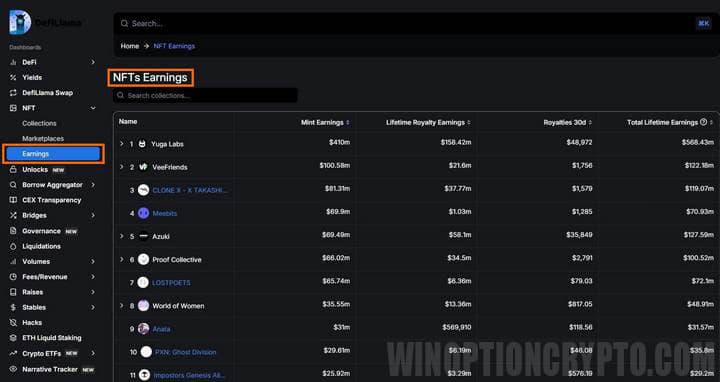
Task: Open the PXN: Ghost Division link
Action: (186, 352)
